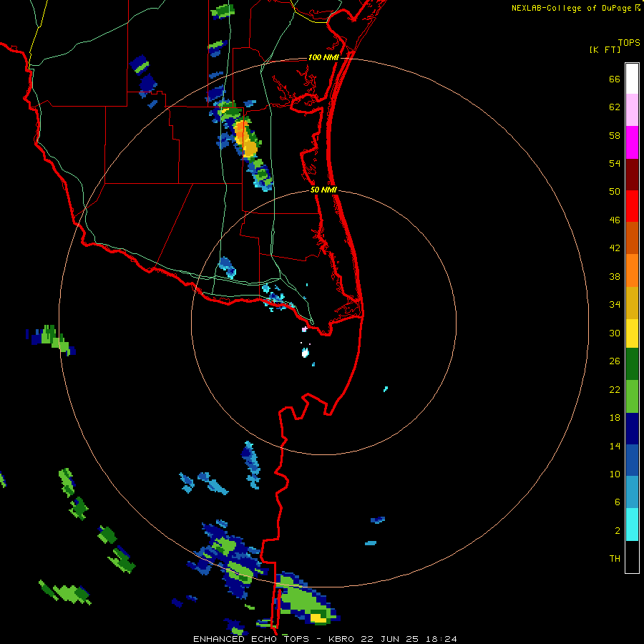Click the 46 legend value

point(615,220)
